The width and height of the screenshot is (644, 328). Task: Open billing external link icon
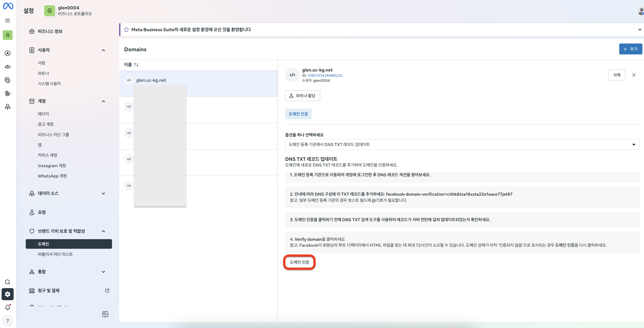tap(107, 290)
